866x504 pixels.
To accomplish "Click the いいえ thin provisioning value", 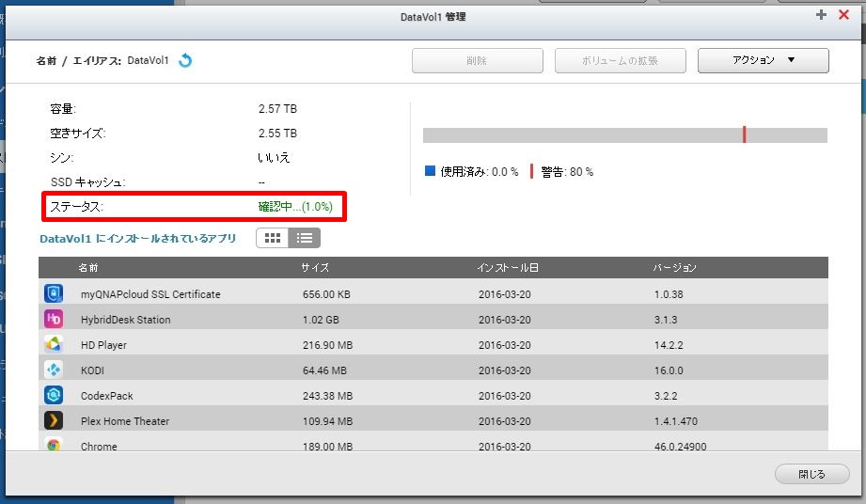I will (x=274, y=157).
